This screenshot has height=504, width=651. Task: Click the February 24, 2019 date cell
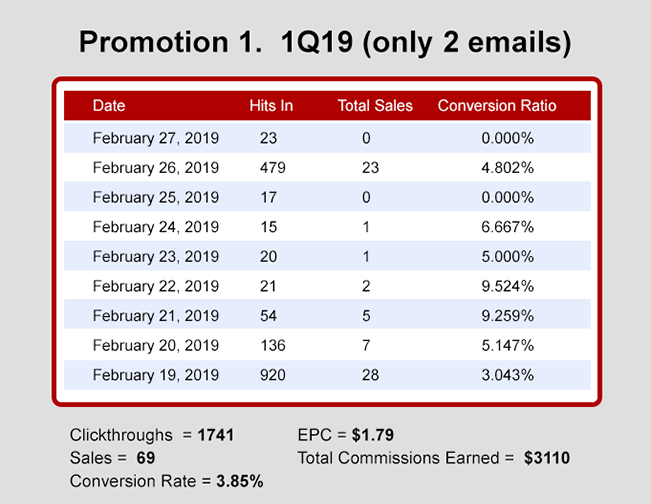pos(155,227)
